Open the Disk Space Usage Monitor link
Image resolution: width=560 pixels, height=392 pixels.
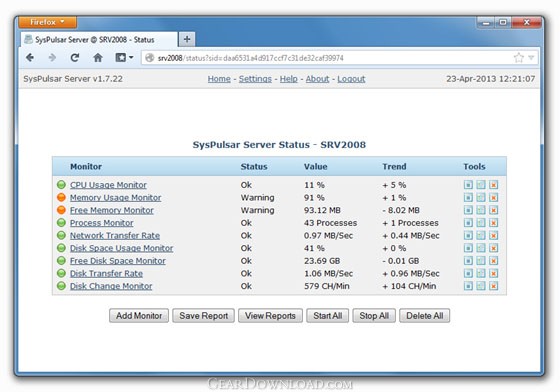point(121,248)
